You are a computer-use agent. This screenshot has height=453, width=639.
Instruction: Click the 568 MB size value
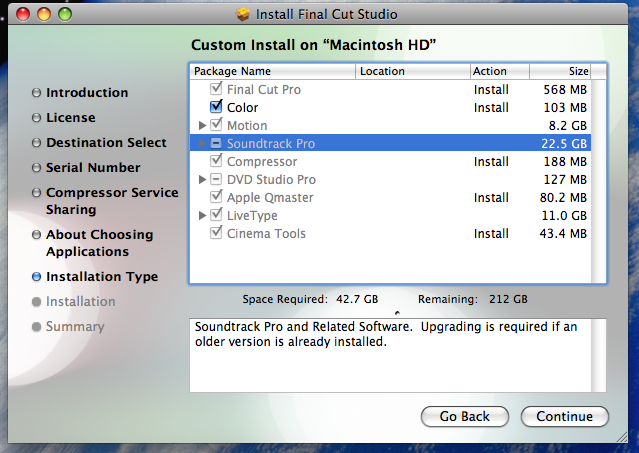tap(565, 90)
